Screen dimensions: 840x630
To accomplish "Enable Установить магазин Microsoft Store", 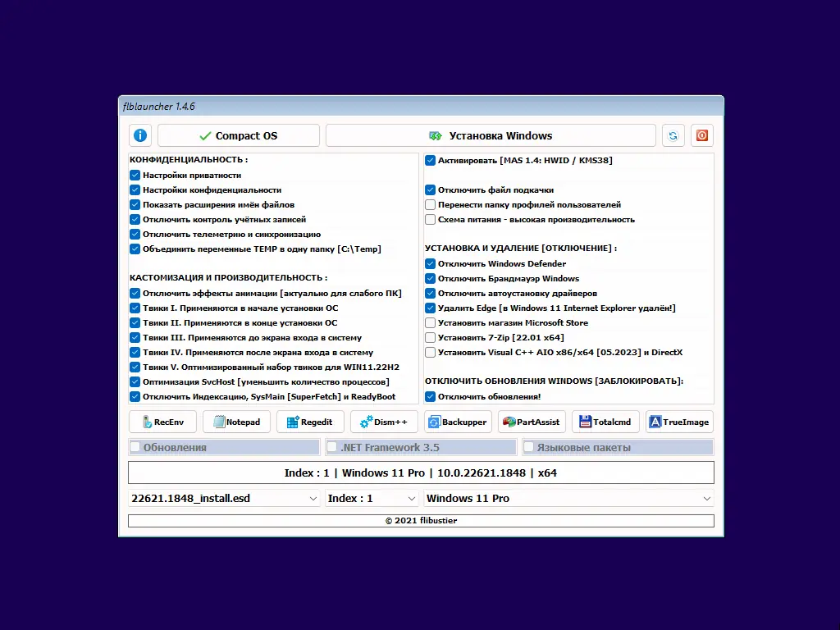I will click(x=430, y=323).
